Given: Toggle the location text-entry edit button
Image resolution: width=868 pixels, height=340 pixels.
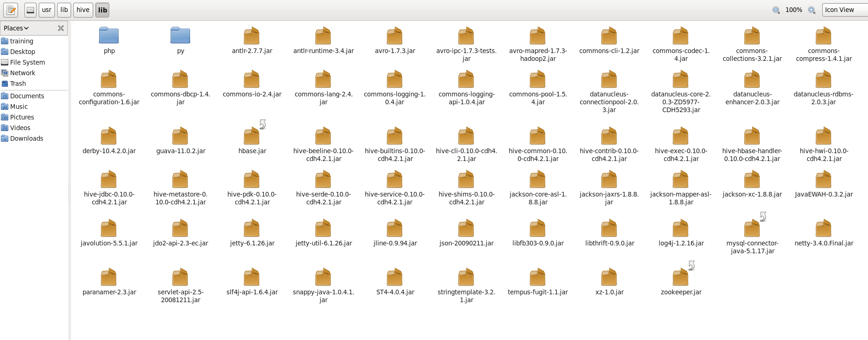Looking at the screenshot, I should pos(11,10).
